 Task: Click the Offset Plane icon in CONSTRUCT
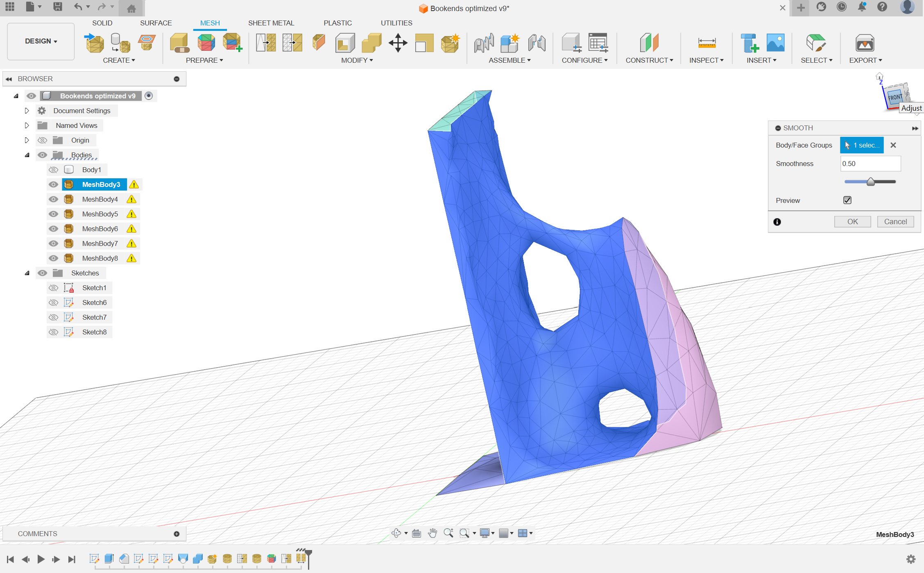[649, 43]
